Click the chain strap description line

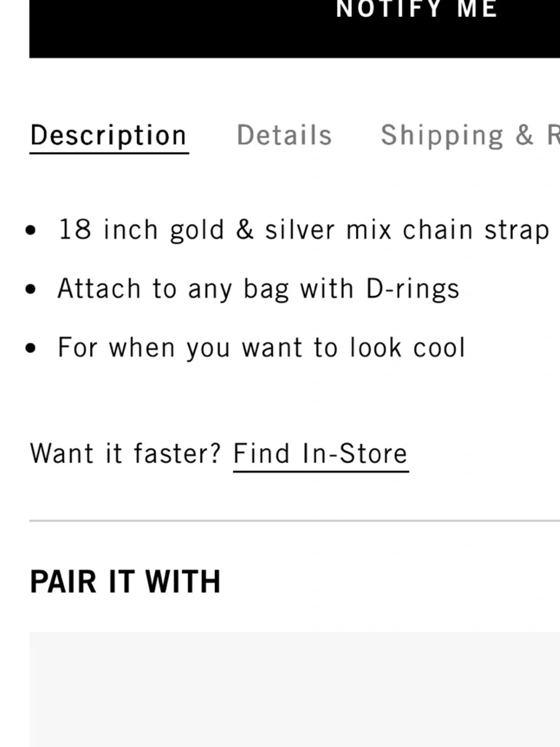(304, 230)
